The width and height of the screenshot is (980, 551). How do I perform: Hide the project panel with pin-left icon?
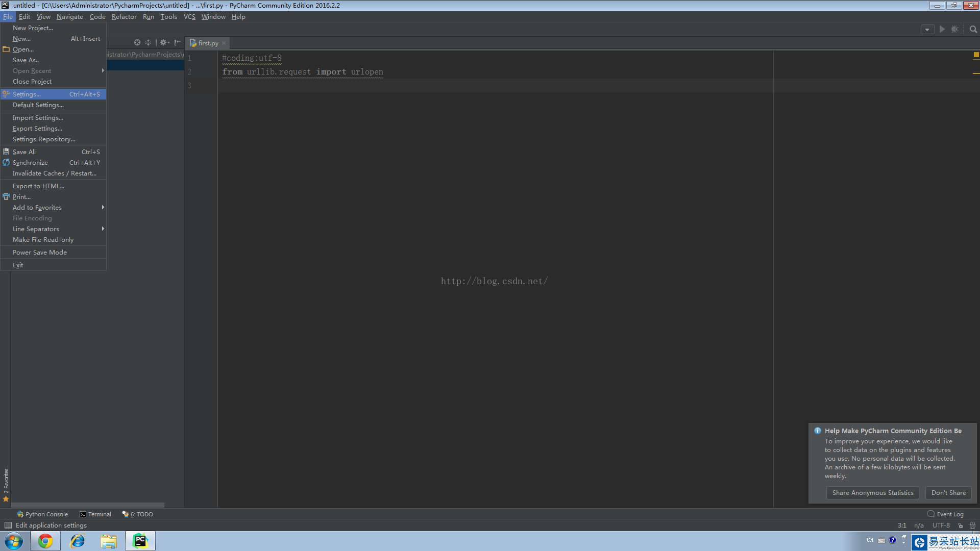(x=177, y=43)
